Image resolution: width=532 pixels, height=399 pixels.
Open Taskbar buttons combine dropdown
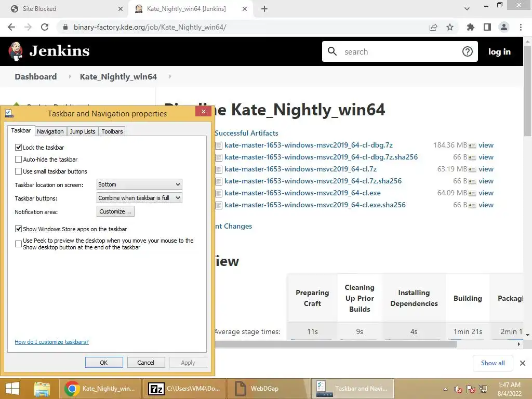[x=139, y=198]
